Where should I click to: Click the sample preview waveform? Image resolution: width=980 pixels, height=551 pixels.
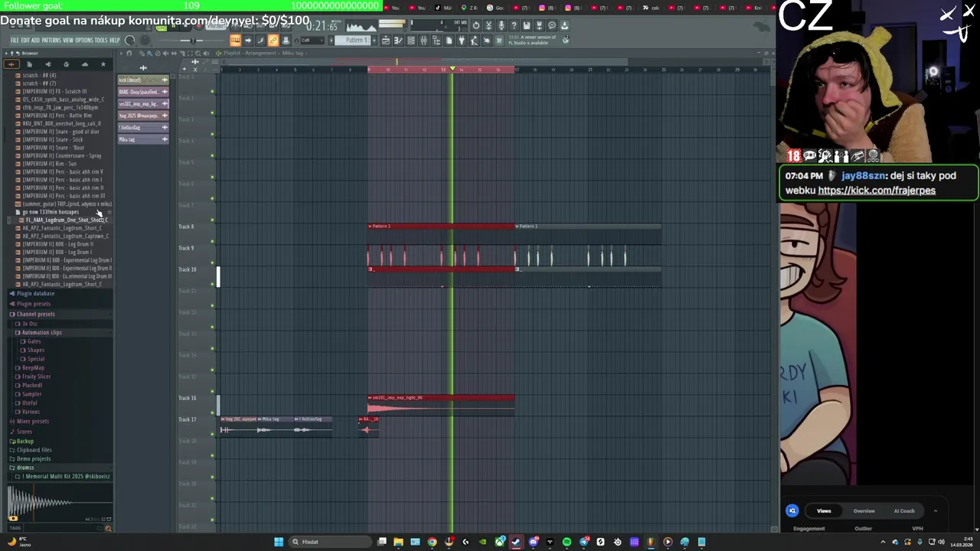click(x=60, y=503)
